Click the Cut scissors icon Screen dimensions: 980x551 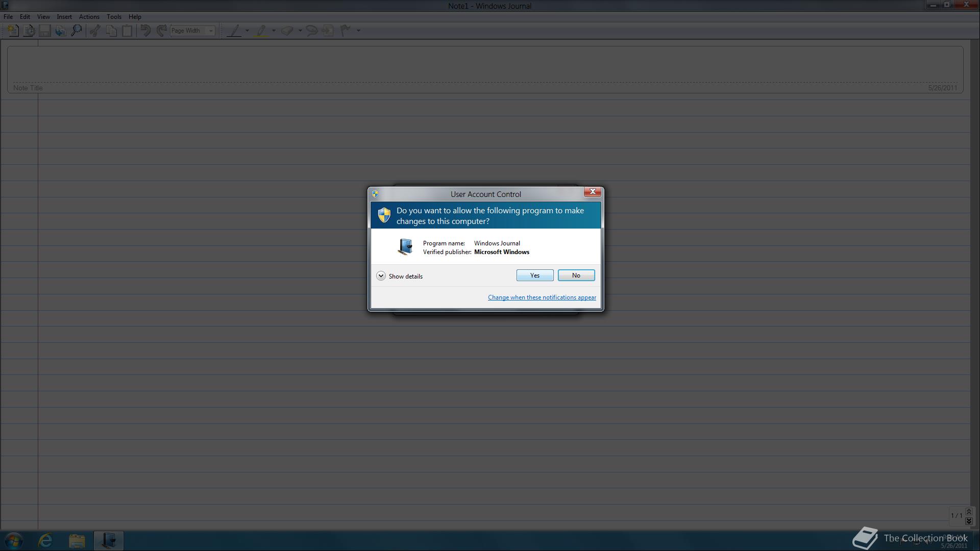click(95, 31)
